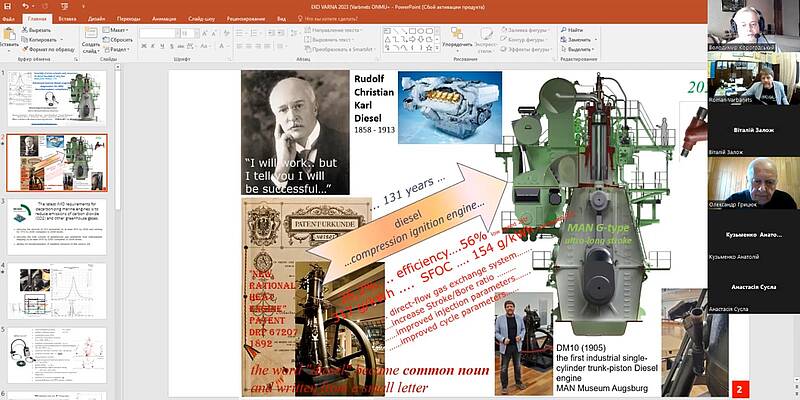800x400 pixels.
Task: Click the Вставить paste icon
Action: [x=9, y=35]
